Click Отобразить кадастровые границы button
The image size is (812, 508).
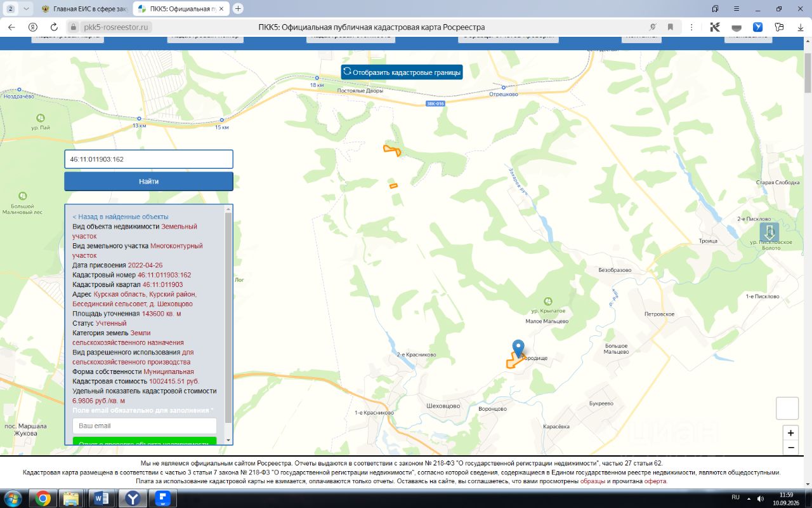coord(402,72)
